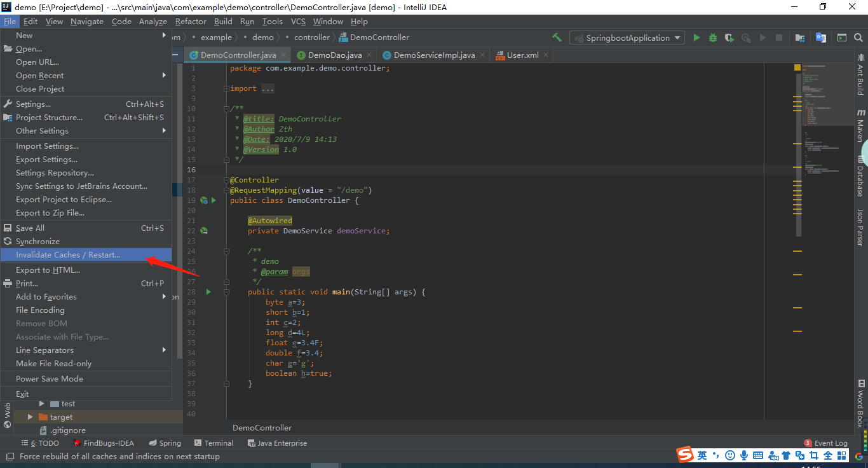Choose Save All from the File menu
The image size is (868, 468).
tap(86, 228)
